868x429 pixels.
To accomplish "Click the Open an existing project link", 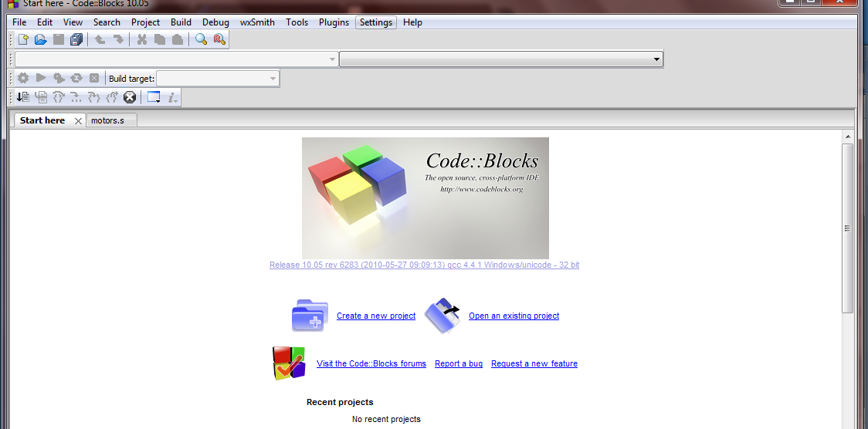I will click(x=514, y=316).
